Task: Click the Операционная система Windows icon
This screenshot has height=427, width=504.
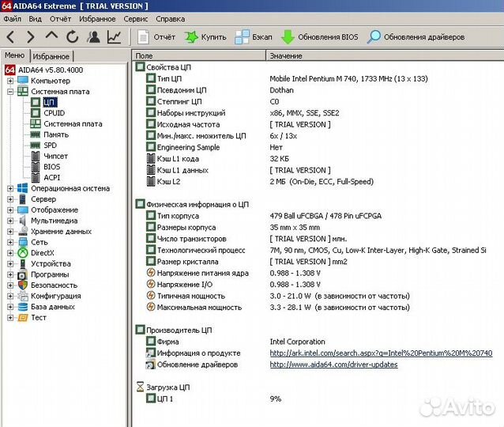Action: click(22, 188)
